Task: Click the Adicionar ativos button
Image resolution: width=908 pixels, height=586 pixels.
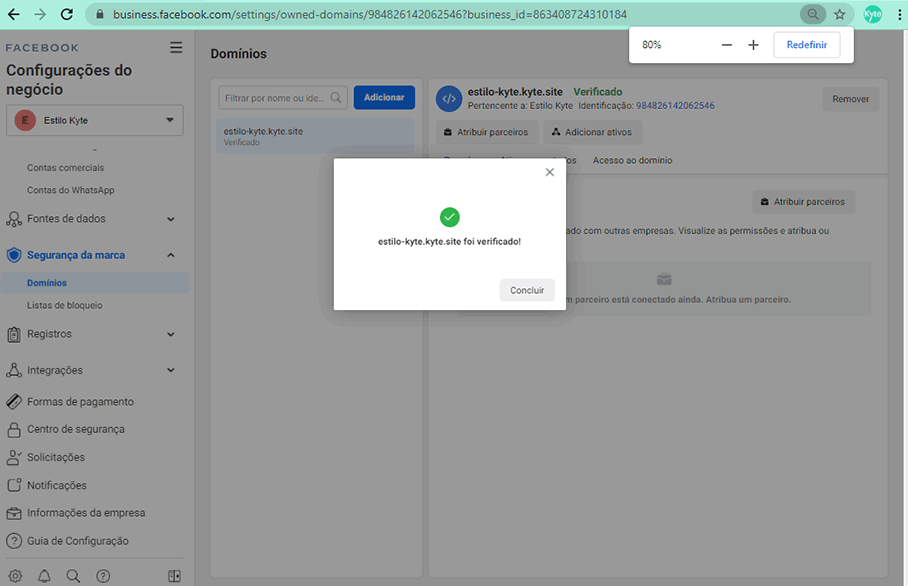Action: [592, 132]
